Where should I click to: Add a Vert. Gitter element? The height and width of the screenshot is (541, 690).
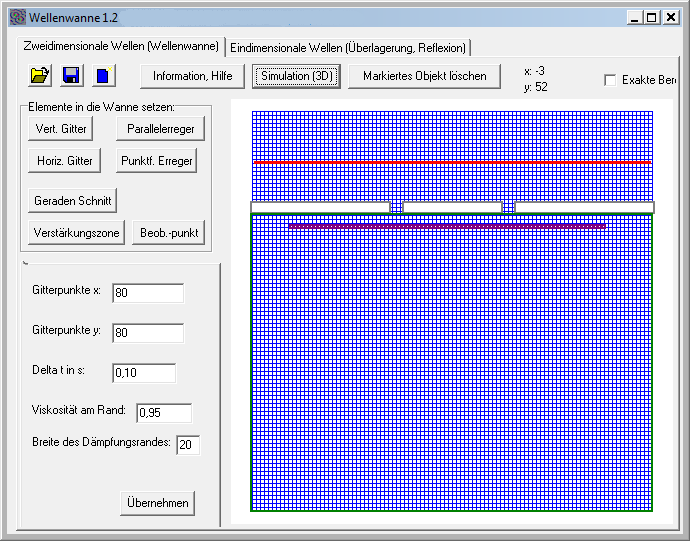(x=61, y=128)
